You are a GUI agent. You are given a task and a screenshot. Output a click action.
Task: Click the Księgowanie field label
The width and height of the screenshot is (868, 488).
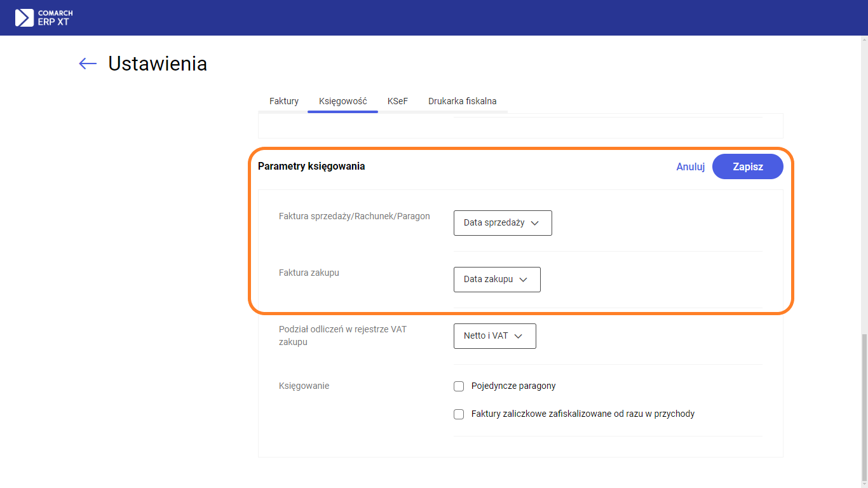tap(304, 386)
